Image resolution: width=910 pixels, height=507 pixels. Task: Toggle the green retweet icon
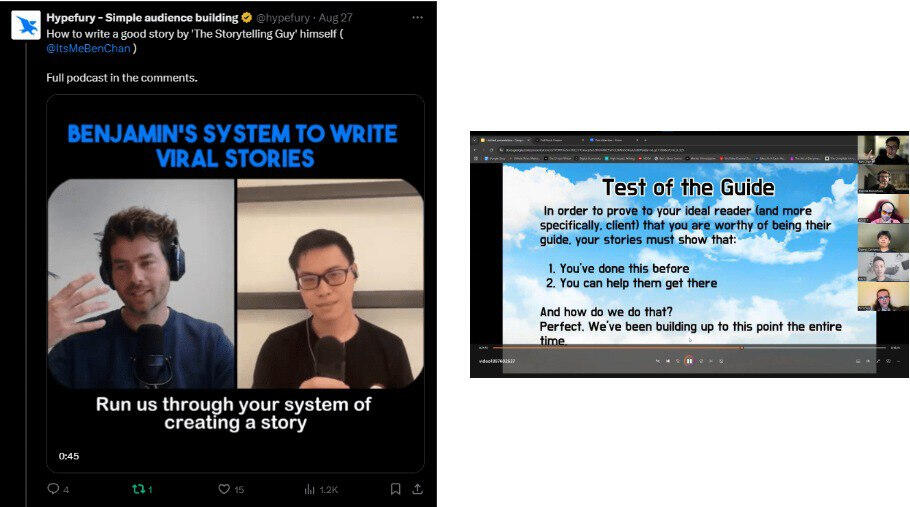click(x=138, y=489)
